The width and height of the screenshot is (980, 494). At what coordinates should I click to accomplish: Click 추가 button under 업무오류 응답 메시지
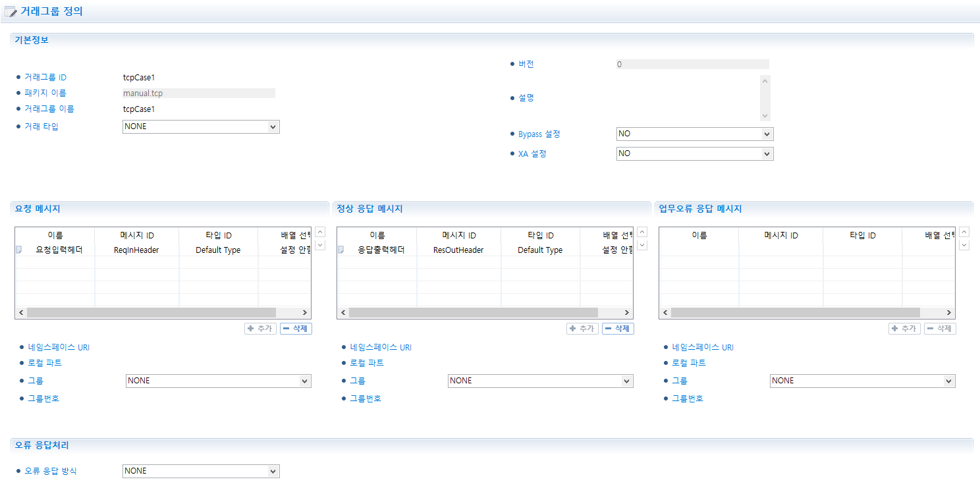[904, 329]
